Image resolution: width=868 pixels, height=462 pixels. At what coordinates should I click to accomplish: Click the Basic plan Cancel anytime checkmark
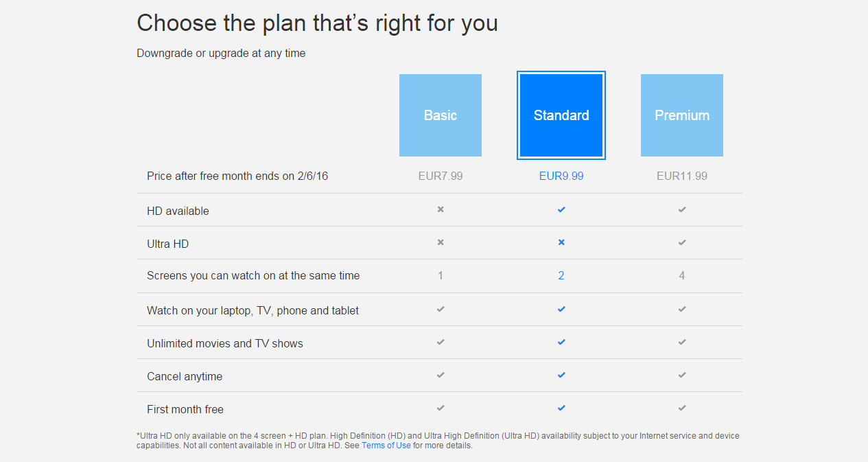tap(441, 375)
